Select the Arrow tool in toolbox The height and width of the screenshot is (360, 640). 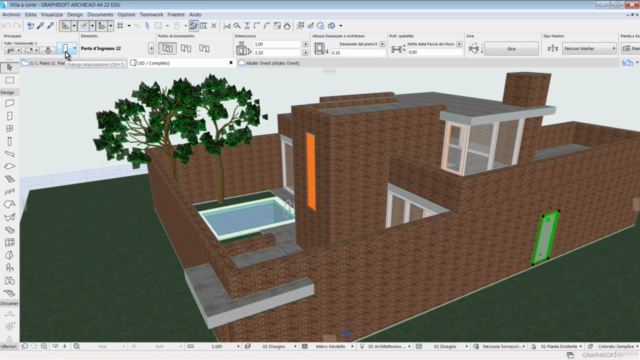coord(9,67)
